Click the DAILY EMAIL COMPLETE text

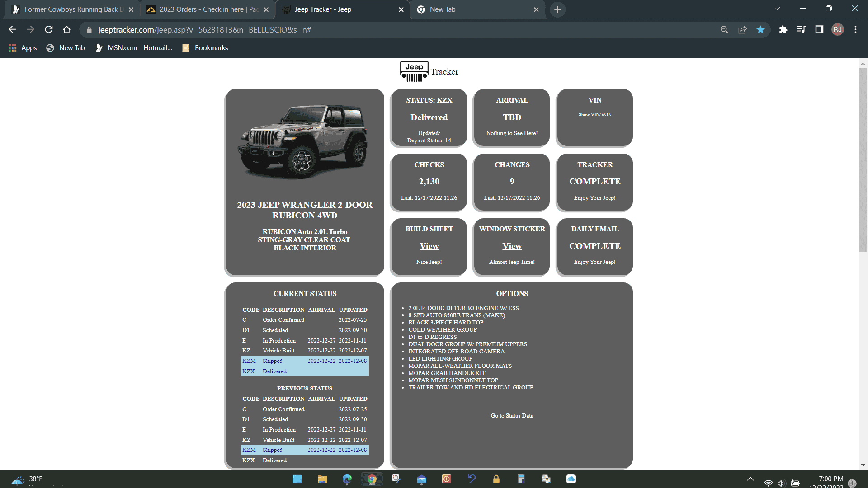[x=595, y=246]
